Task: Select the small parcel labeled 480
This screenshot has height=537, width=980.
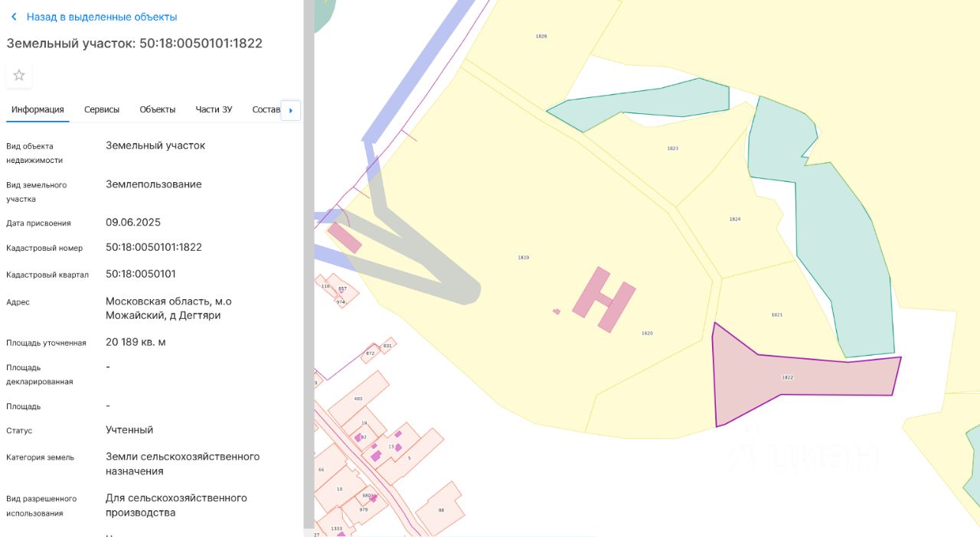Action: [x=358, y=399]
